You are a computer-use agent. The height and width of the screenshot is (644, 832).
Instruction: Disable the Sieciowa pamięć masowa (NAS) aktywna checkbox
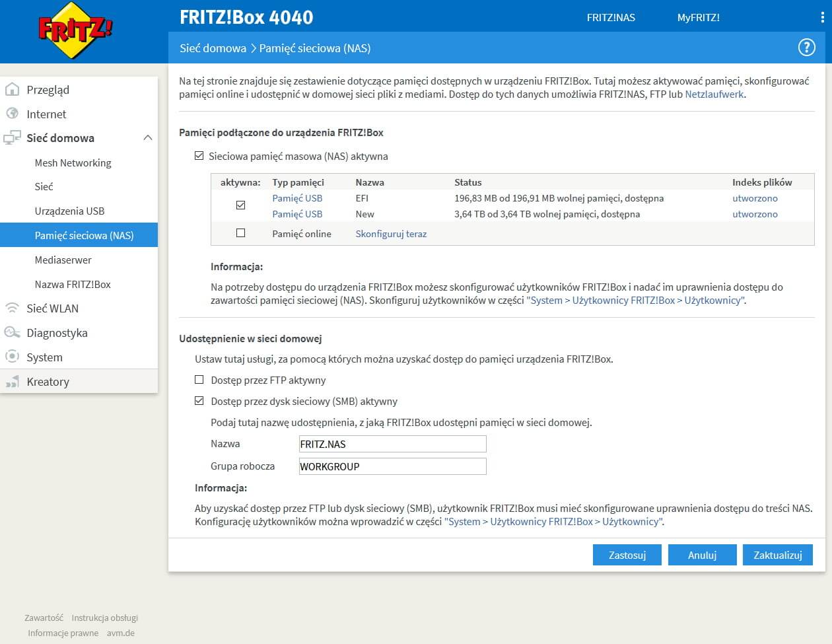(199, 156)
